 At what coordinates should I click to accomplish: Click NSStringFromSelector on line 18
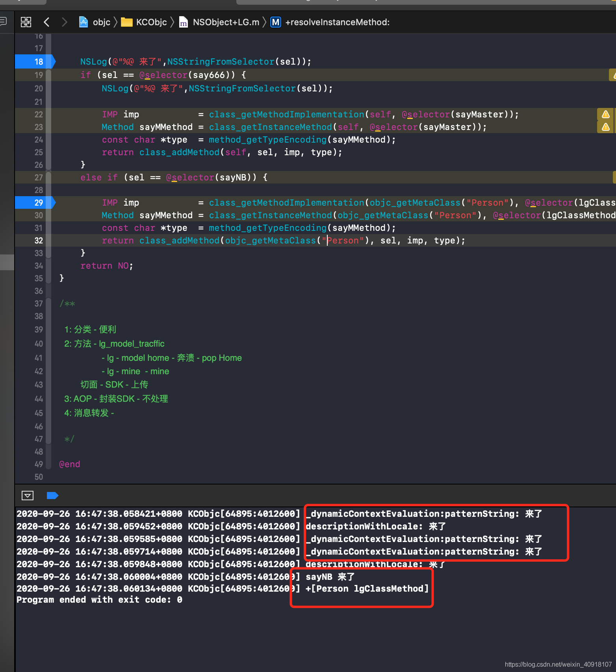click(x=221, y=61)
